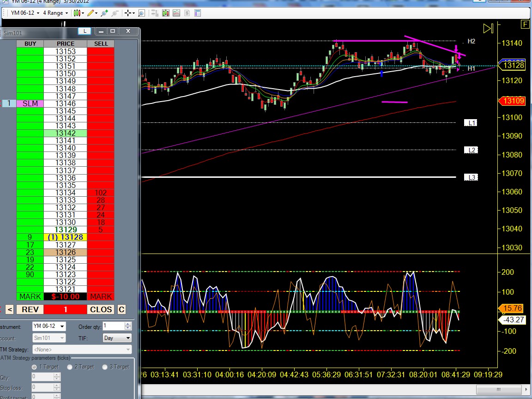Click the scroll-to-latest-bar arrow on chart
Screen dimensions: 532x399
click(x=488, y=29)
